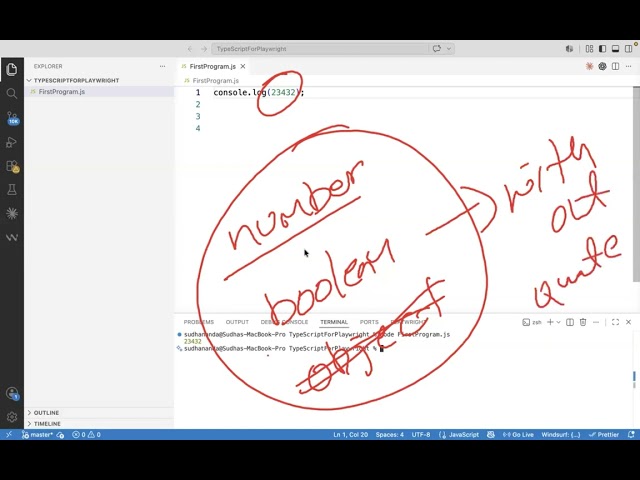This screenshot has width=640, height=480.
Task: Close the terminal panel
Action: 629,322
